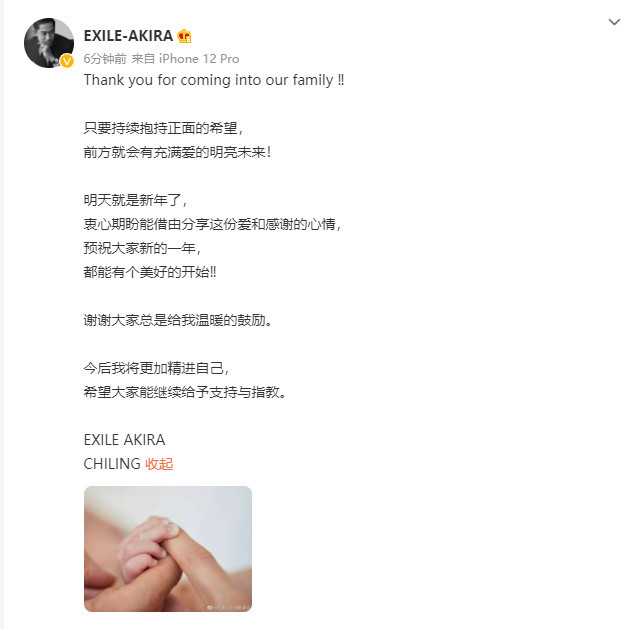Click the EXILE AKIRA signature text in post

pyautogui.click(x=124, y=440)
